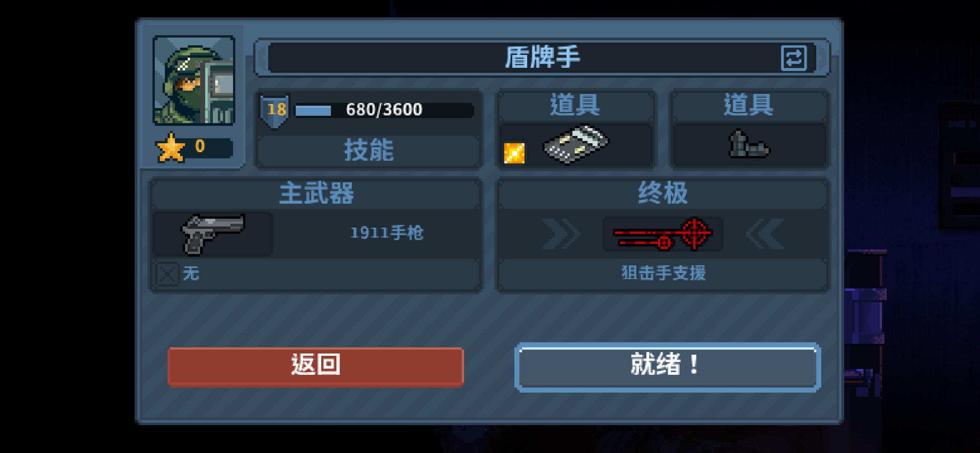Select the red sniper support ultimate icon
The height and width of the screenshot is (453, 980).
[662, 234]
